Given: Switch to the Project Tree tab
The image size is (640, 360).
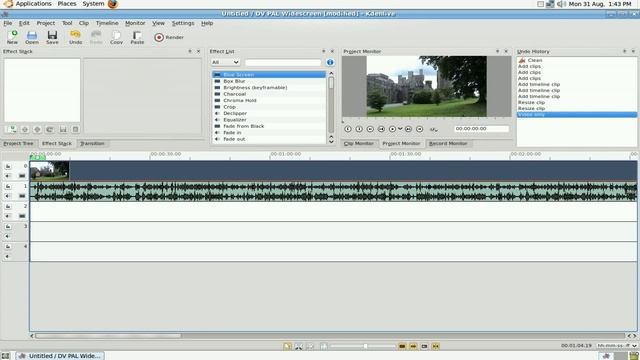Looking at the screenshot, I should tap(18, 144).
